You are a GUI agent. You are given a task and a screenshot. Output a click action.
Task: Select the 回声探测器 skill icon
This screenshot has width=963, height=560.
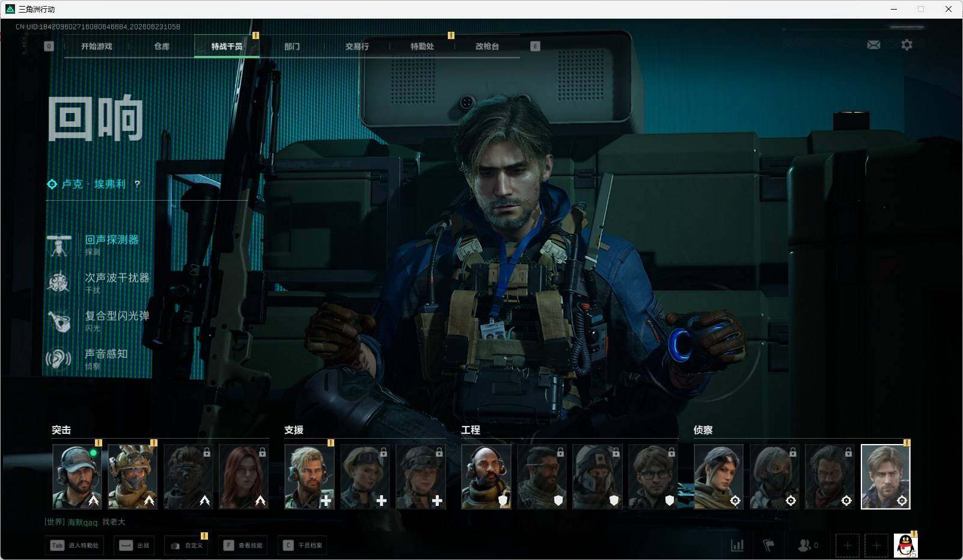point(59,245)
